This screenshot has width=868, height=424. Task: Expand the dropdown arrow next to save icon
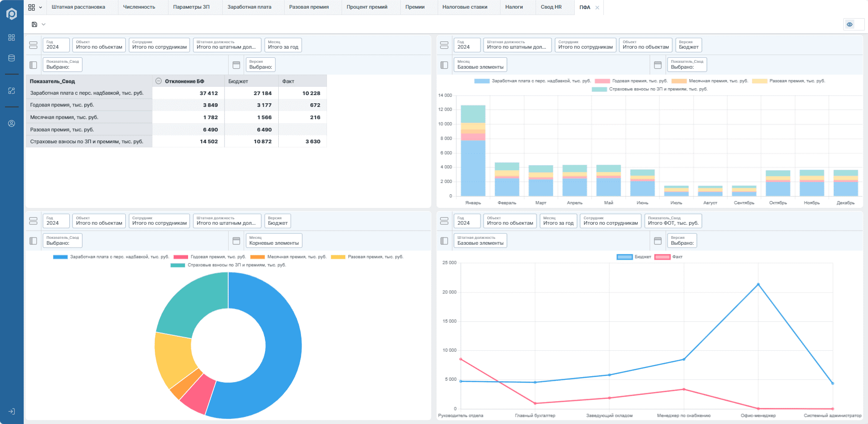tap(44, 25)
